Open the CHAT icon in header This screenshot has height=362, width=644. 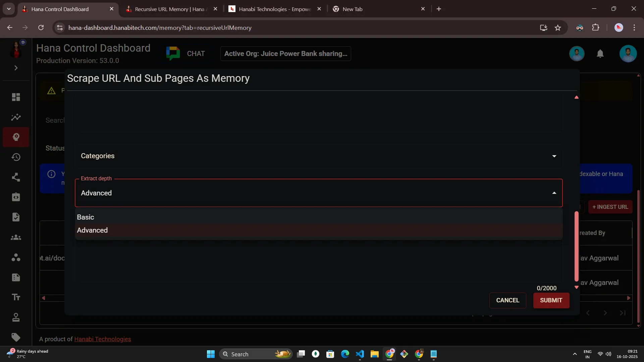pyautogui.click(x=173, y=54)
